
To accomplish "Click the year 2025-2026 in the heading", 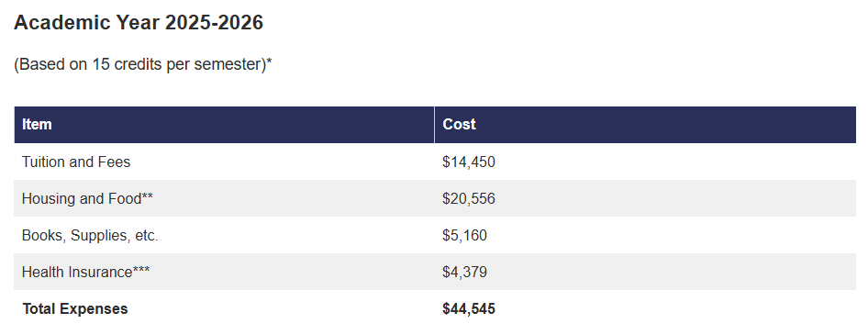I will (214, 23).
